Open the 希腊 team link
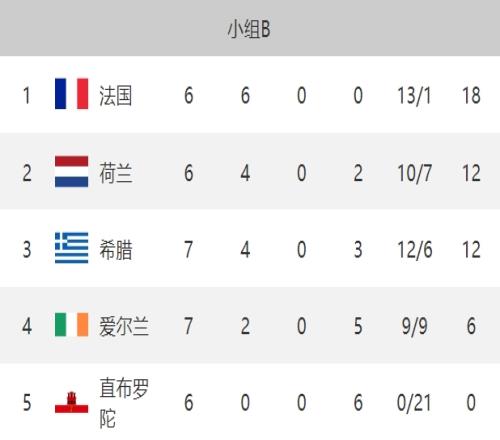The width and height of the screenshot is (500, 440). [x=116, y=249]
